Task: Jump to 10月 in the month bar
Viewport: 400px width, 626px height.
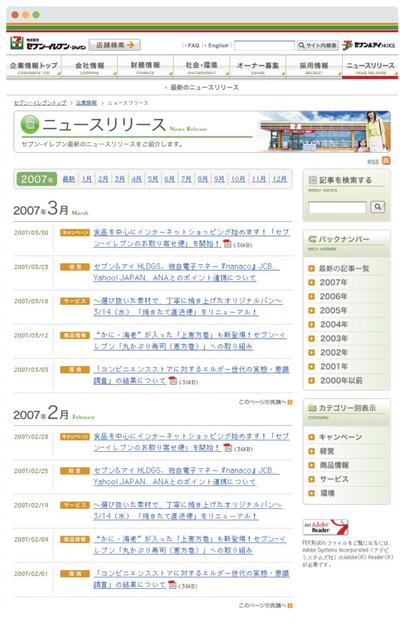Action: coord(238,179)
